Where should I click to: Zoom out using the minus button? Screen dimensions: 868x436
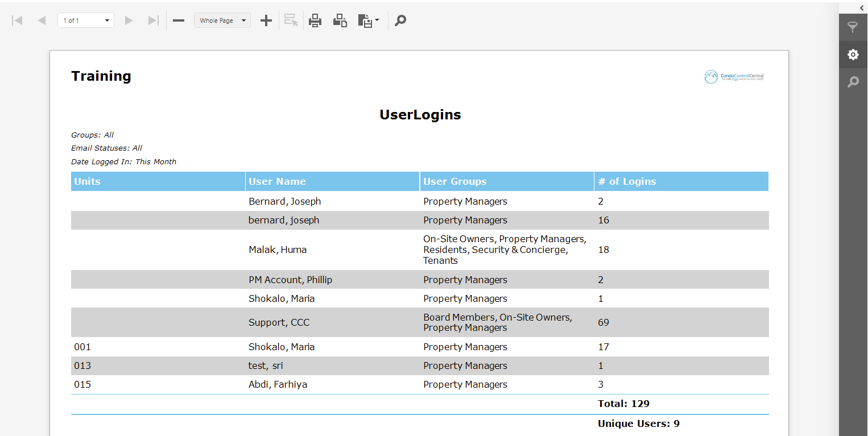click(x=178, y=20)
